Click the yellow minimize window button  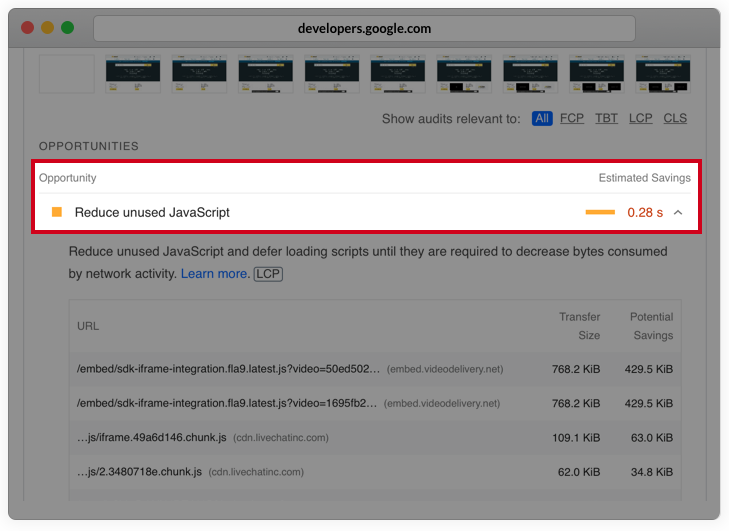pyautogui.click(x=47, y=27)
